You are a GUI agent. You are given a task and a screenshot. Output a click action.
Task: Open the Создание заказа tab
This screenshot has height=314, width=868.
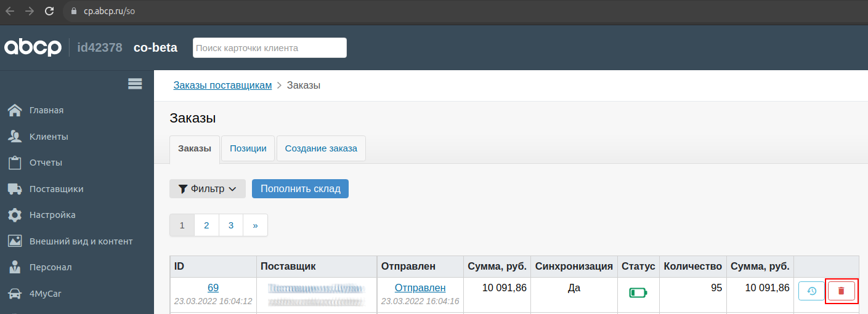pos(321,148)
